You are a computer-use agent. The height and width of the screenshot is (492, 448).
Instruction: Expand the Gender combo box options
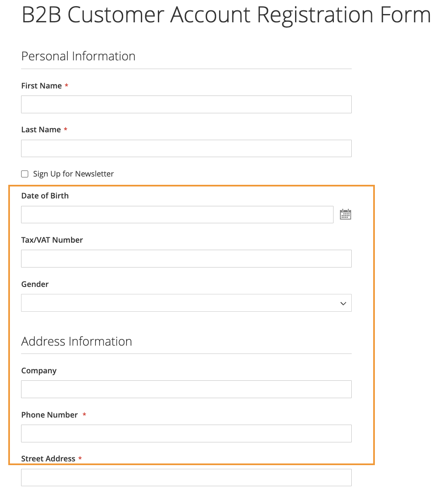pyautogui.click(x=186, y=303)
